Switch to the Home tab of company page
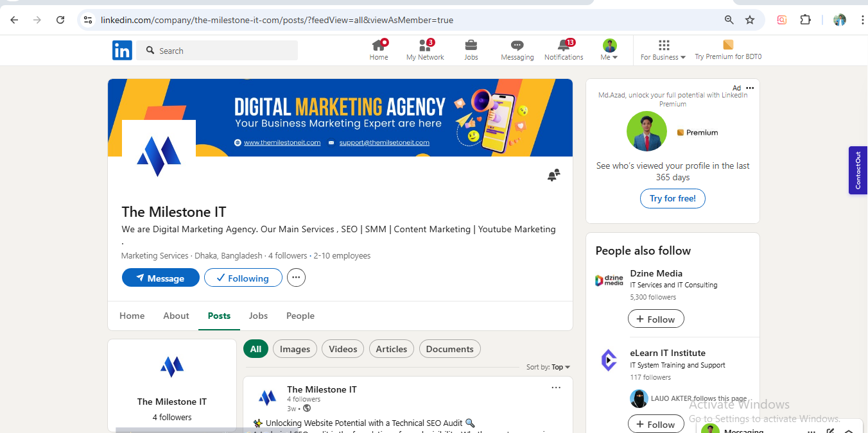 (132, 316)
